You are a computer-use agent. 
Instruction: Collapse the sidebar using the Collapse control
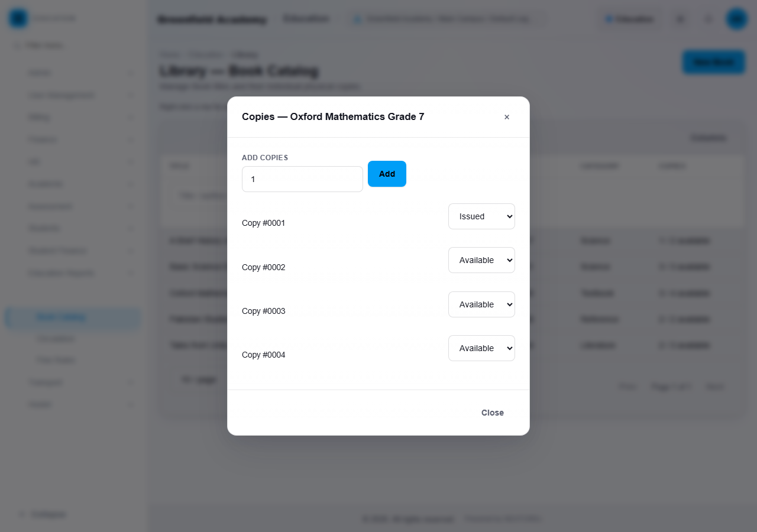pos(42,514)
